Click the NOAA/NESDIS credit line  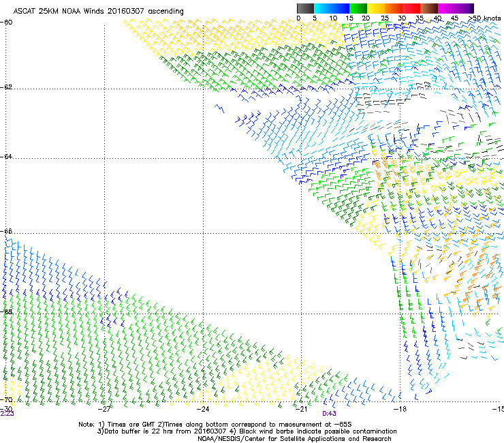pos(294,439)
